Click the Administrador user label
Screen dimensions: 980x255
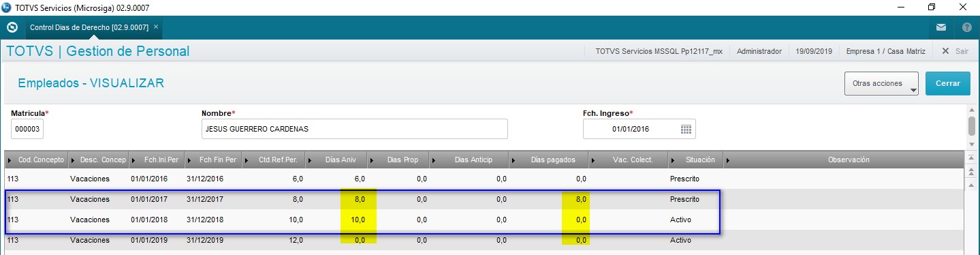pos(759,51)
